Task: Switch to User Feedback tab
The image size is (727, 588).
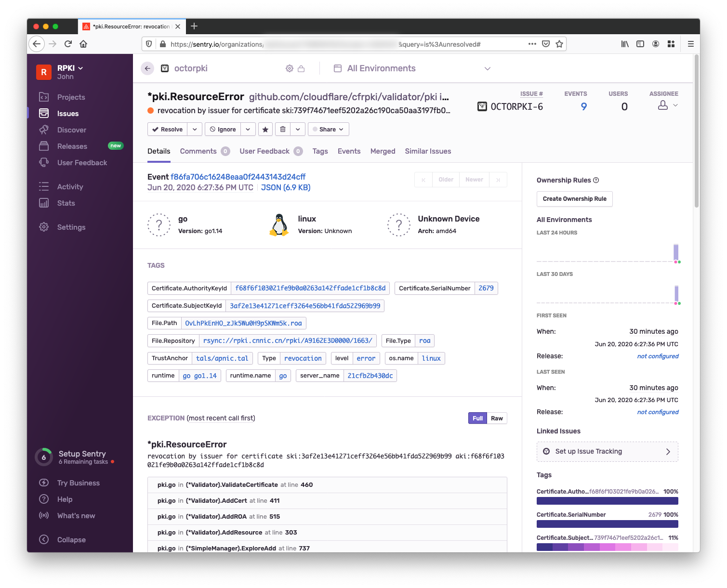Action: click(x=271, y=151)
